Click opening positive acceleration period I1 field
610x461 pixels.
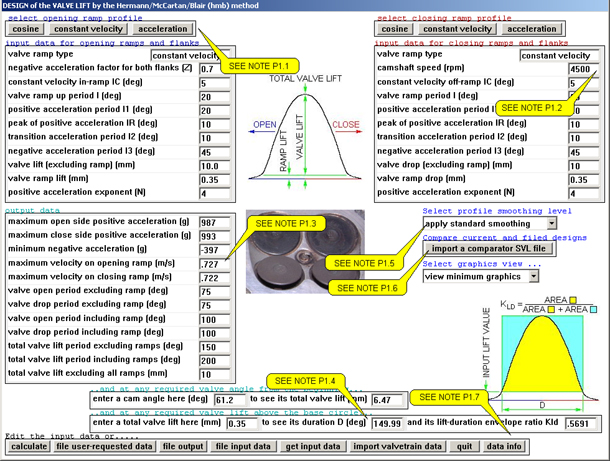[214, 110]
